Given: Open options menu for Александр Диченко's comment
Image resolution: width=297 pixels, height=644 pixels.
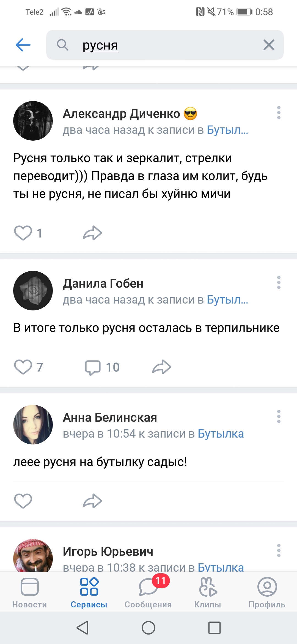Looking at the screenshot, I should (279, 113).
